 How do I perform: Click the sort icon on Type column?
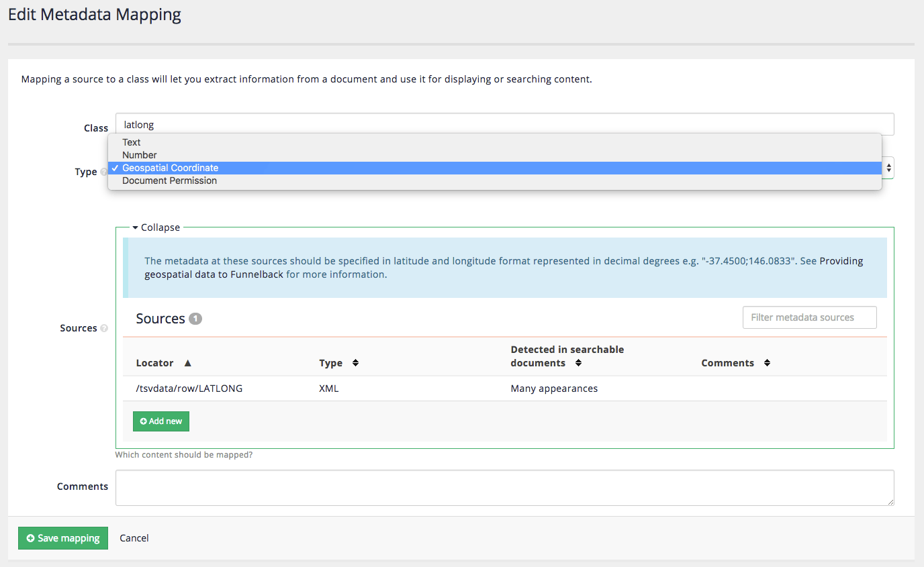coord(355,363)
